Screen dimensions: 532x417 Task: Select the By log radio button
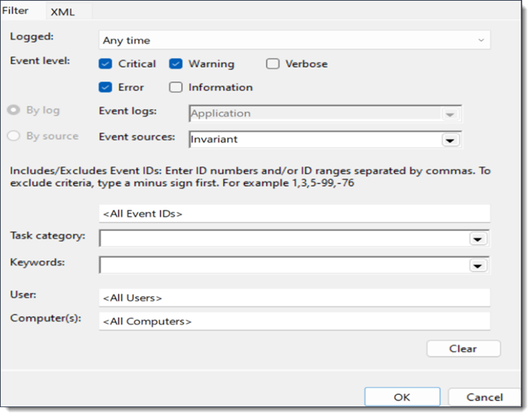coord(14,110)
